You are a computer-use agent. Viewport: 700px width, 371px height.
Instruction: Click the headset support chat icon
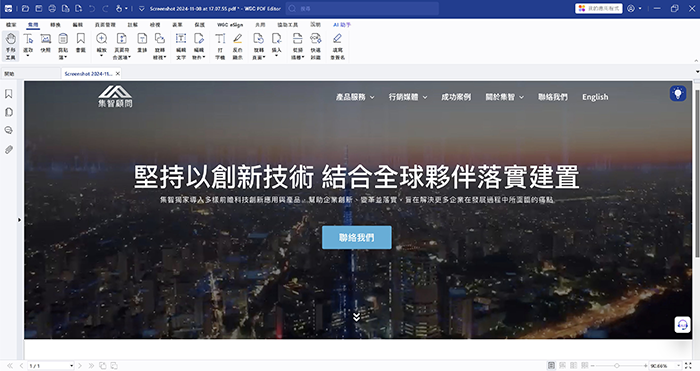click(x=682, y=325)
